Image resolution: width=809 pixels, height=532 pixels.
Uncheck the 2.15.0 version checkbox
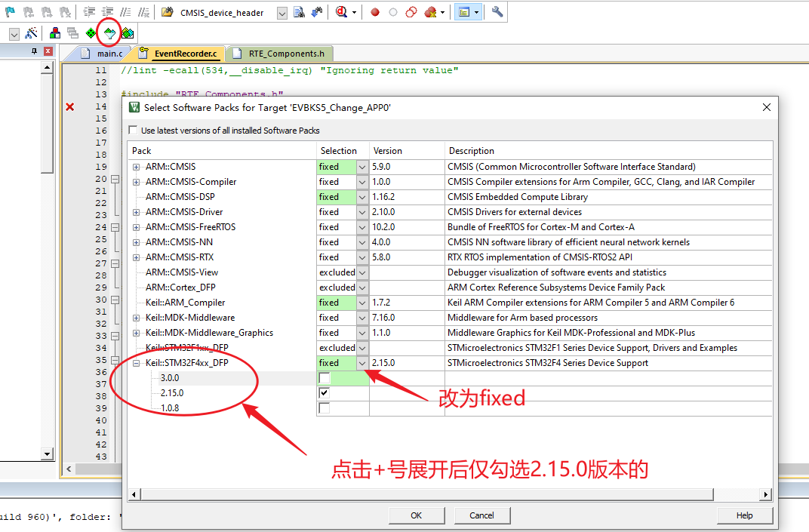[x=323, y=392]
